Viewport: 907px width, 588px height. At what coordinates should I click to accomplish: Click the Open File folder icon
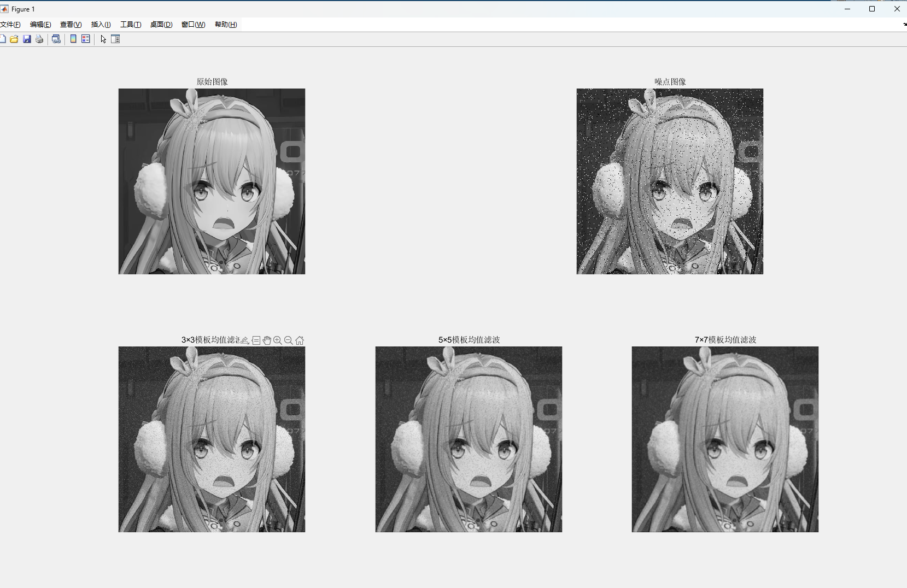click(x=14, y=39)
